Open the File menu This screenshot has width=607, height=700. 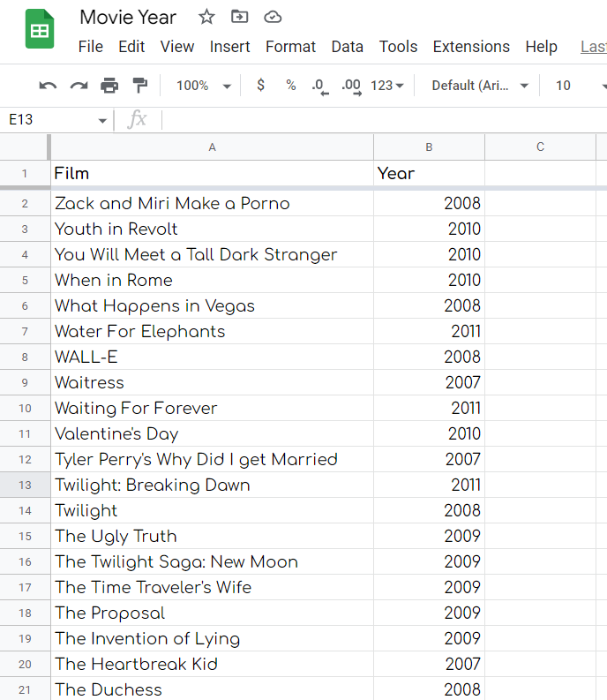click(91, 47)
